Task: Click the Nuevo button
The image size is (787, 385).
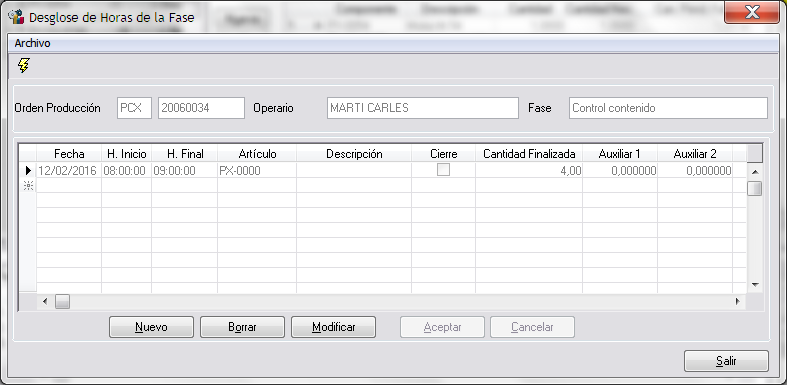Action: click(x=151, y=327)
